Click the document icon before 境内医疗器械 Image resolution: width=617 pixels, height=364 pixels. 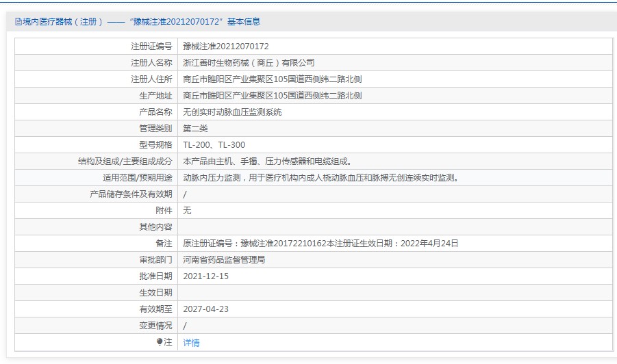[x=18, y=22]
